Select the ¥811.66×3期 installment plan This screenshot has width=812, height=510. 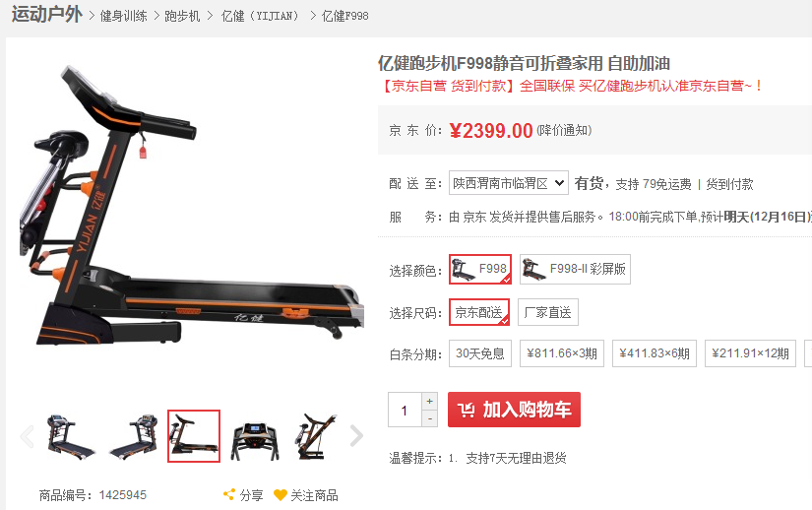click(562, 353)
